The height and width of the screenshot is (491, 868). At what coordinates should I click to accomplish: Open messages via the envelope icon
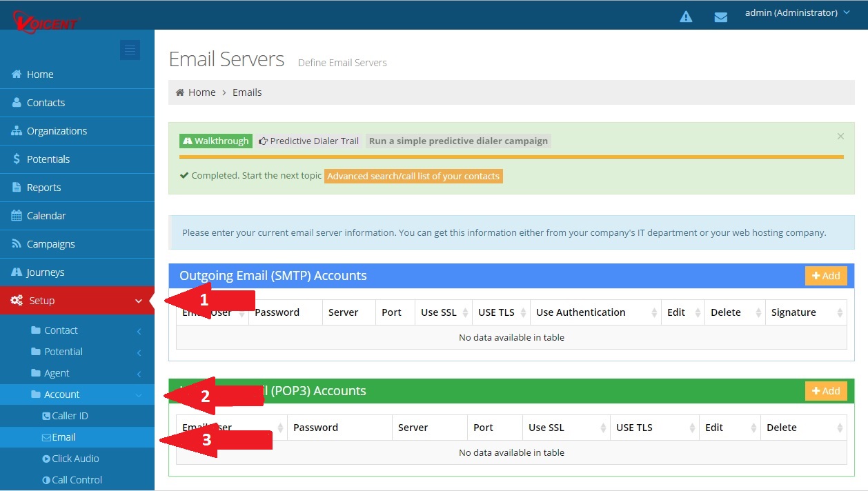click(720, 16)
